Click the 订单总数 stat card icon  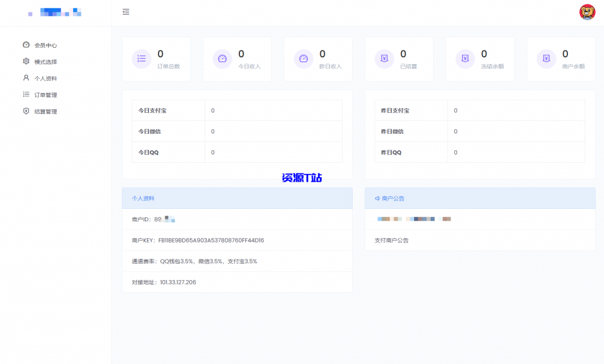pyautogui.click(x=141, y=58)
